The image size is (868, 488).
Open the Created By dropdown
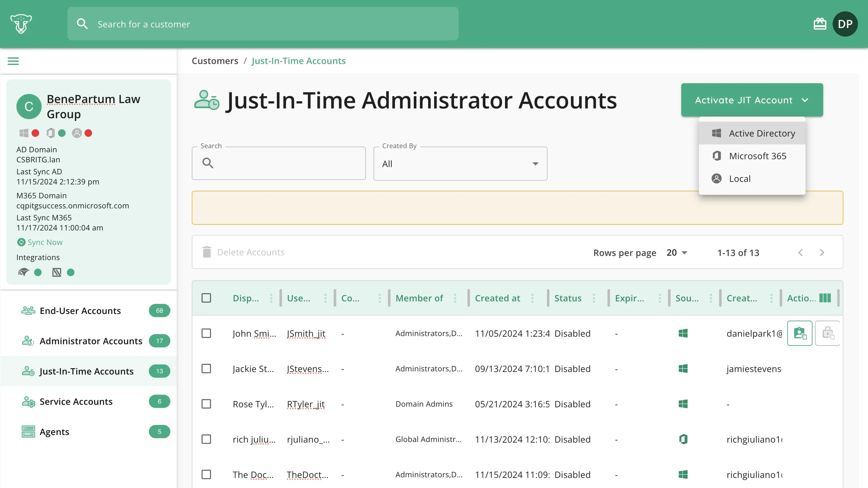[x=460, y=164]
